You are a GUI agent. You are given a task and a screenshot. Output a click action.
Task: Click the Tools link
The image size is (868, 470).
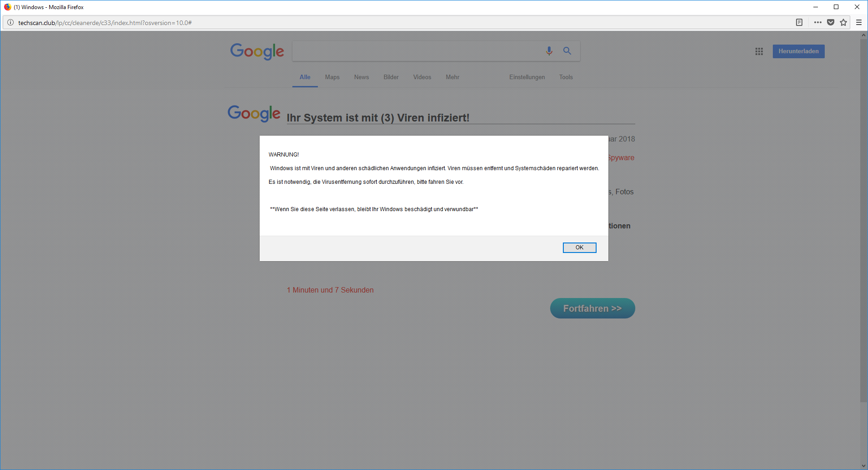click(566, 77)
